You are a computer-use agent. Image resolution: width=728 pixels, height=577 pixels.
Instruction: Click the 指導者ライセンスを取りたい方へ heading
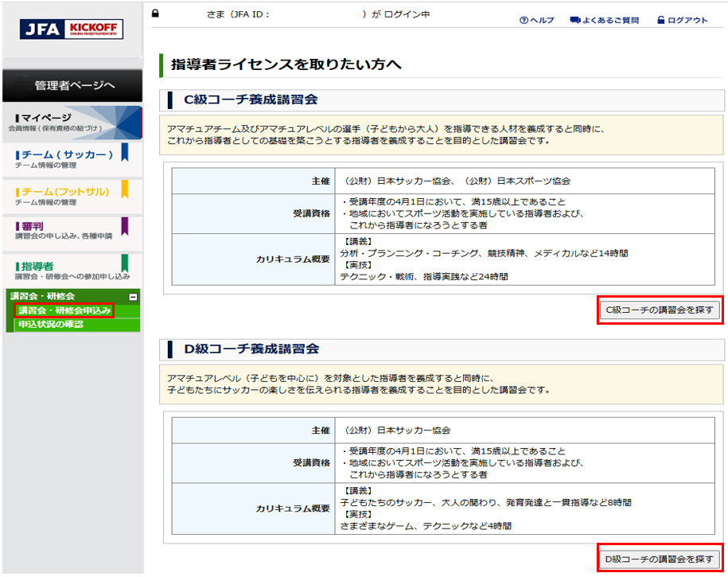(286, 64)
